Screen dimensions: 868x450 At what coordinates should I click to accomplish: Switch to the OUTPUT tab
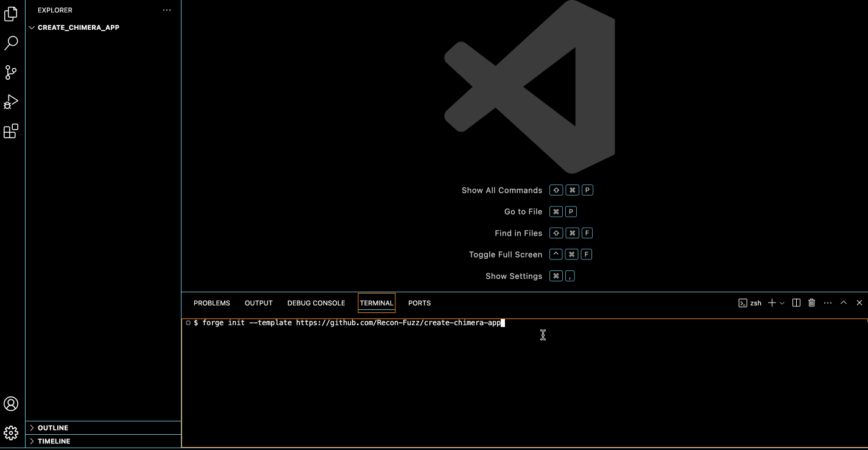point(259,303)
